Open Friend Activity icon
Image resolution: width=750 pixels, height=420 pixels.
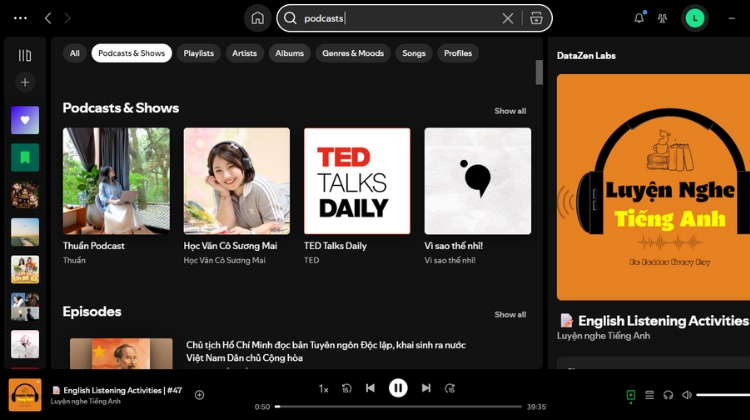point(662,18)
